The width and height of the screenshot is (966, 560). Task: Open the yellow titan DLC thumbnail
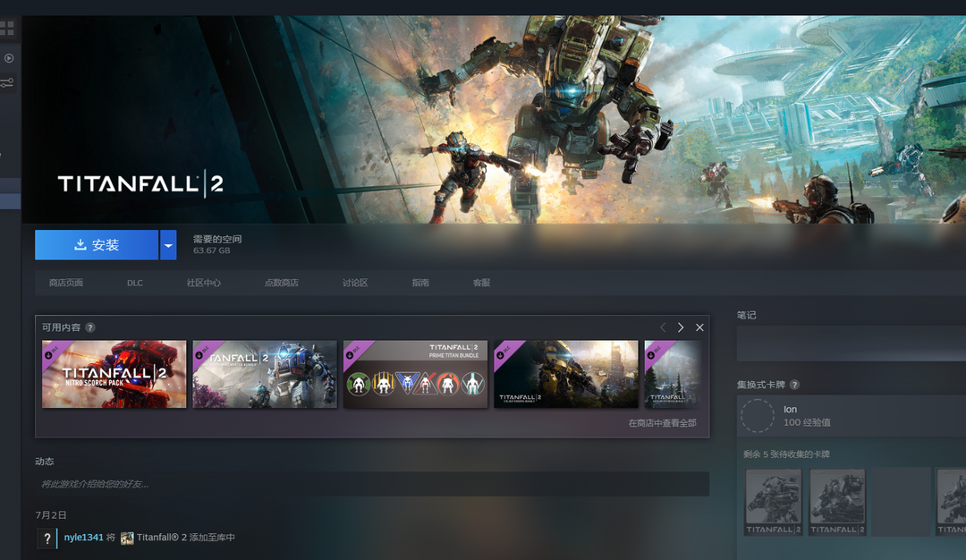(x=566, y=374)
